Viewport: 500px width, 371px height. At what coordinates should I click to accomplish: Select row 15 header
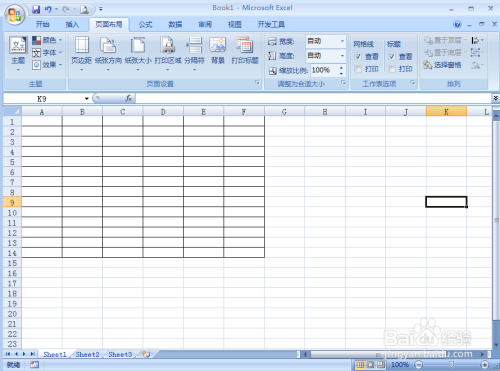[12, 263]
